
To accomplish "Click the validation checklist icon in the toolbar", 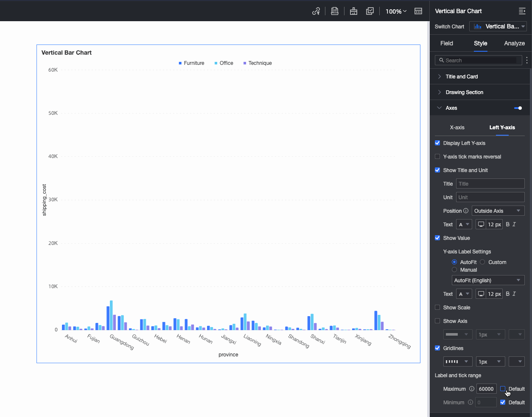I will coord(370,11).
